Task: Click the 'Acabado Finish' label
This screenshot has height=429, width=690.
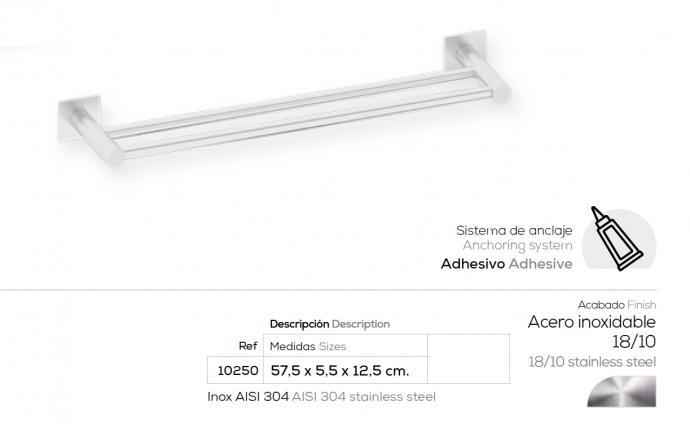Action: click(x=616, y=304)
